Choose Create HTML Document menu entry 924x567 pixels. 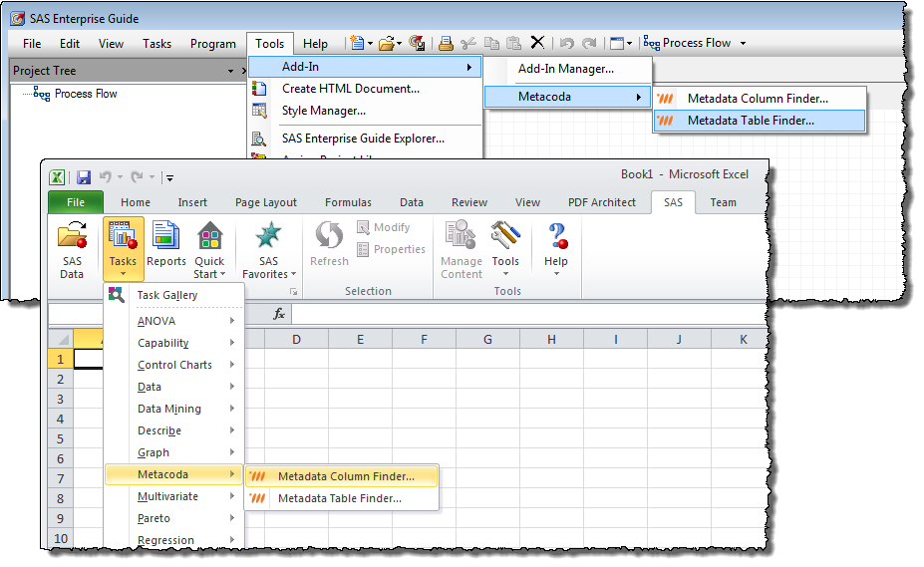(x=366, y=89)
